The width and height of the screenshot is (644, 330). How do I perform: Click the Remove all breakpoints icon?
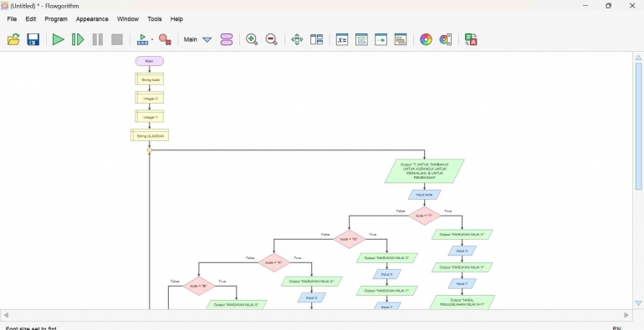[165, 39]
